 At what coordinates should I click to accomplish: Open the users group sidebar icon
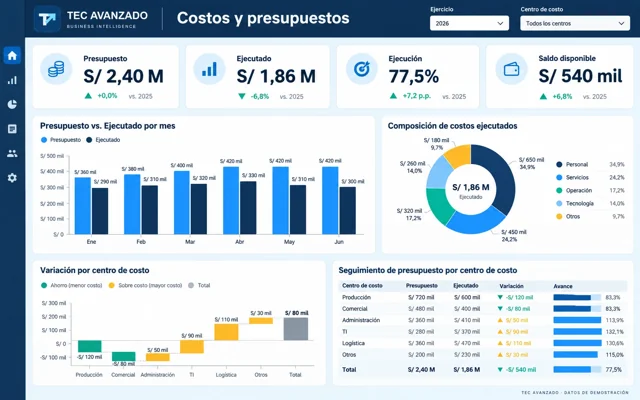pyautogui.click(x=12, y=153)
